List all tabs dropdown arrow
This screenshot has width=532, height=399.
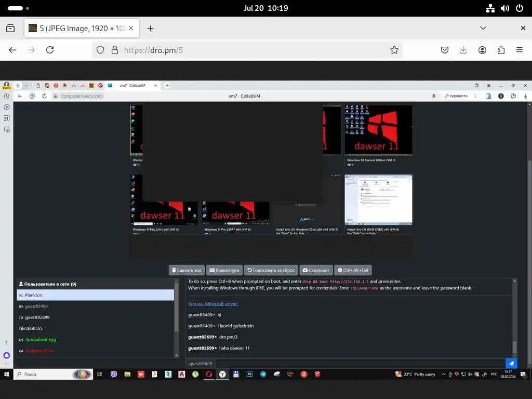click(x=483, y=28)
